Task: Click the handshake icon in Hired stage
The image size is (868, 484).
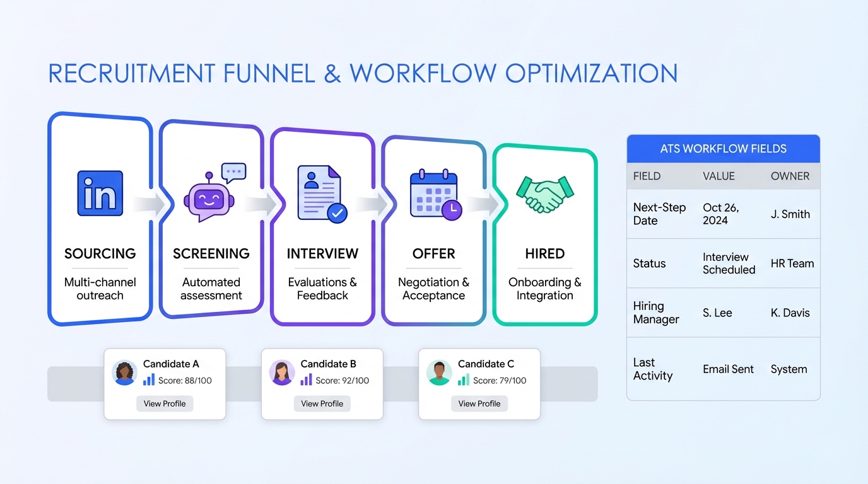Action: [x=544, y=193]
